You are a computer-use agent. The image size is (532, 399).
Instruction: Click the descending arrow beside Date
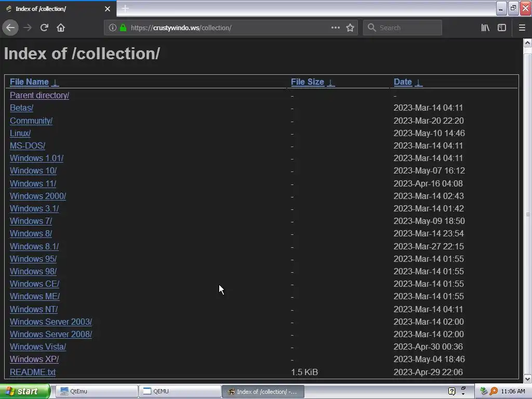(419, 83)
